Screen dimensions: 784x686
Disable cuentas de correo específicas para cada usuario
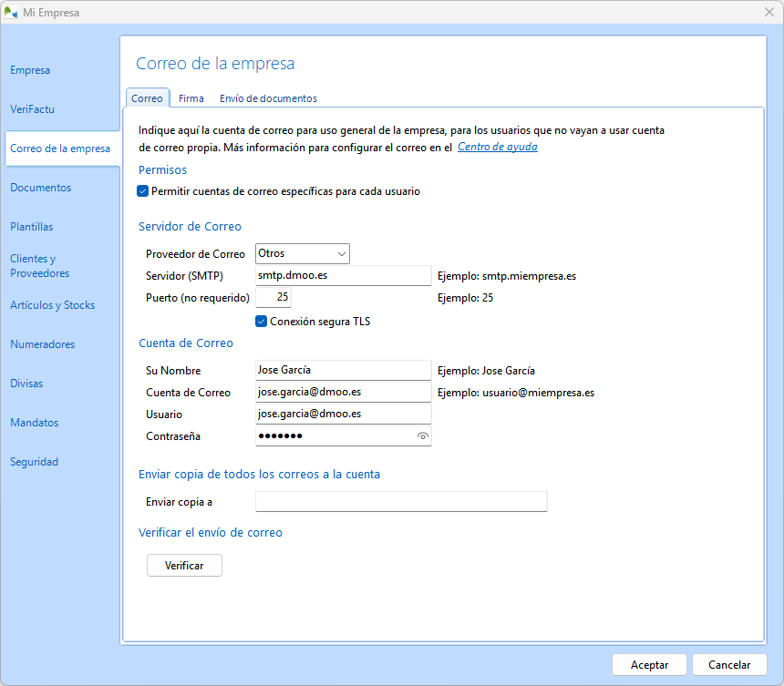tap(142, 191)
